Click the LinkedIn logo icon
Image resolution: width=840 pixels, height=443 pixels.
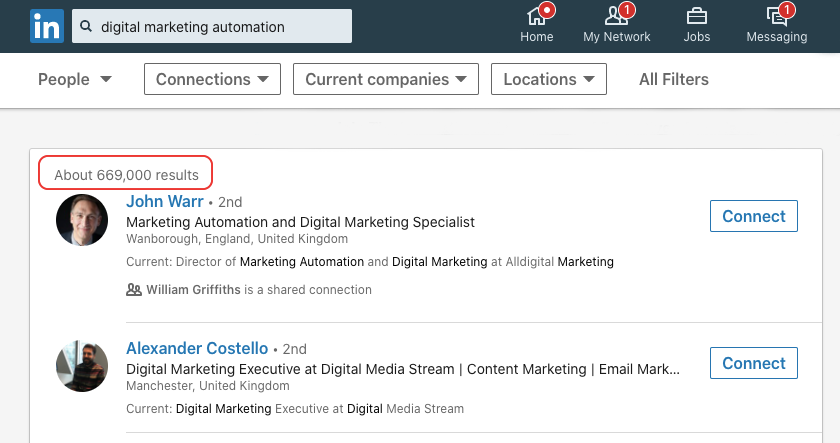click(x=45, y=26)
